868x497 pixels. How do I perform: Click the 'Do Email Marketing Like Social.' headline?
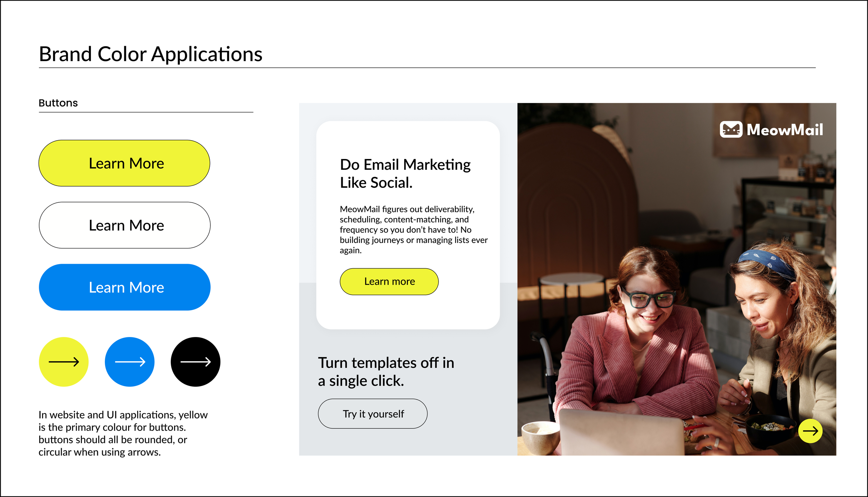pyautogui.click(x=405, y=174)
